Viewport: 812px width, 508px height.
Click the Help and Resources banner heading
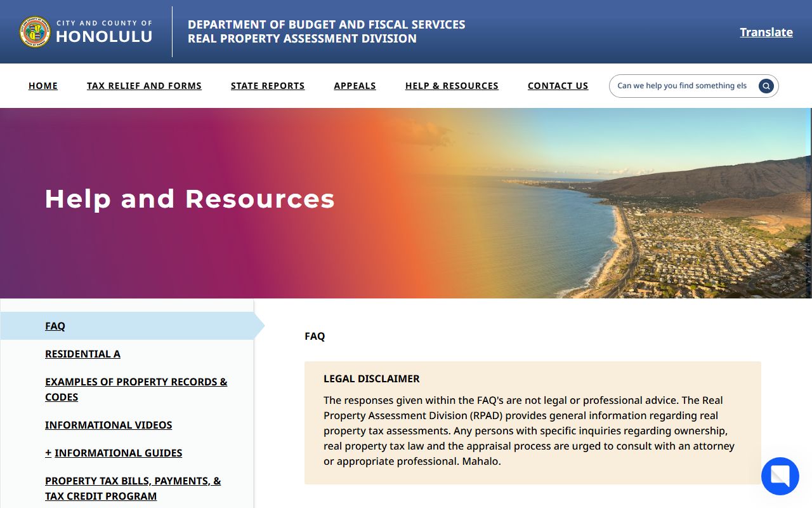(x=190, y=199)
